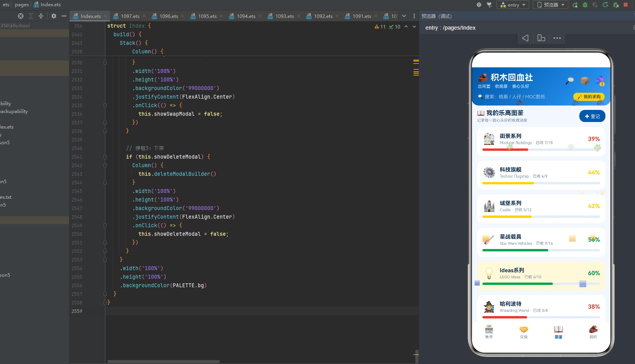Collapse the onClick block at line 2549
Image resolution: width=635 pixels, height=364 pixels.
pyautogui.click(x=105, y=225)
